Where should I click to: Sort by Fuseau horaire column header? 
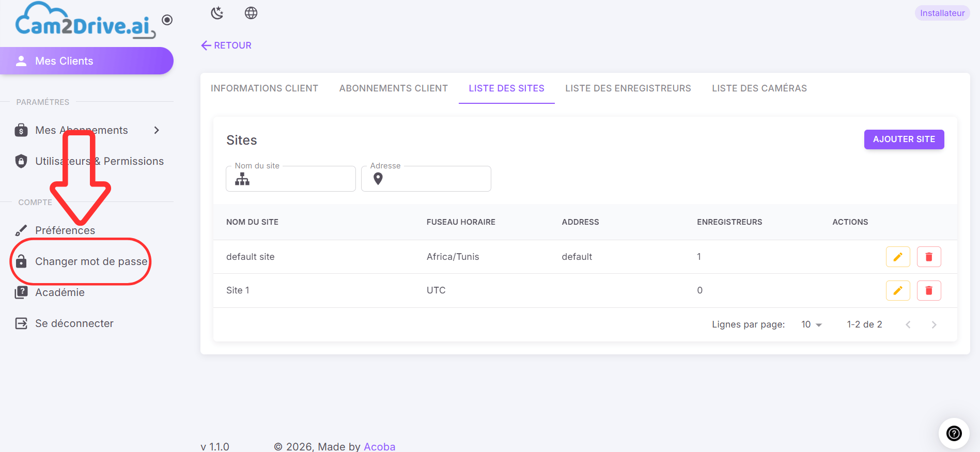coord(461,222)
